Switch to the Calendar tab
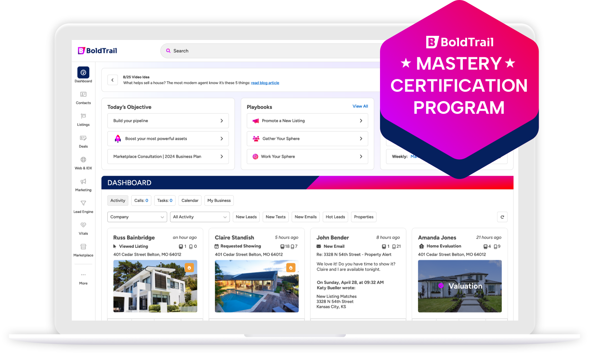589x364 pixels. (x=190, y=200)
